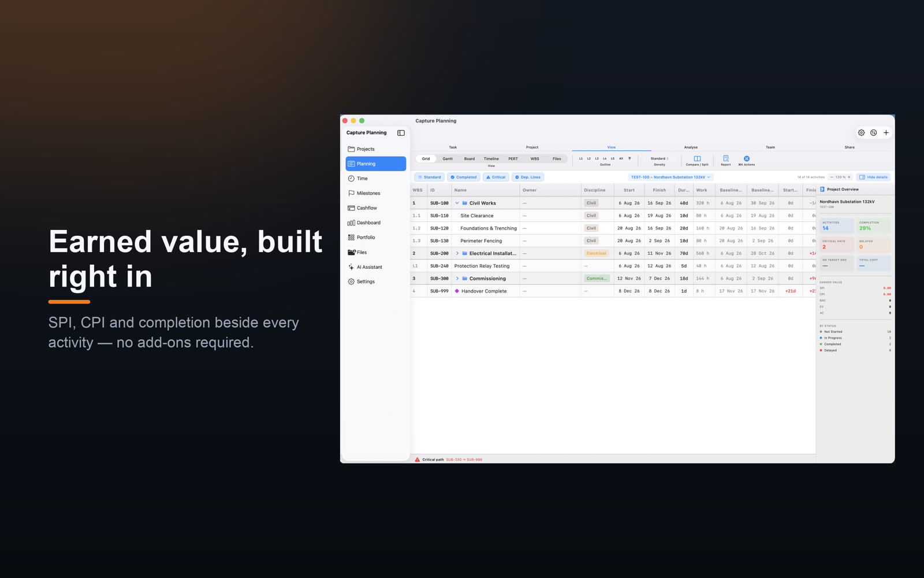This screenshot has height=578, width=924.
Task: Switch to the Share ribbon tab
Action: pos(850,147)
